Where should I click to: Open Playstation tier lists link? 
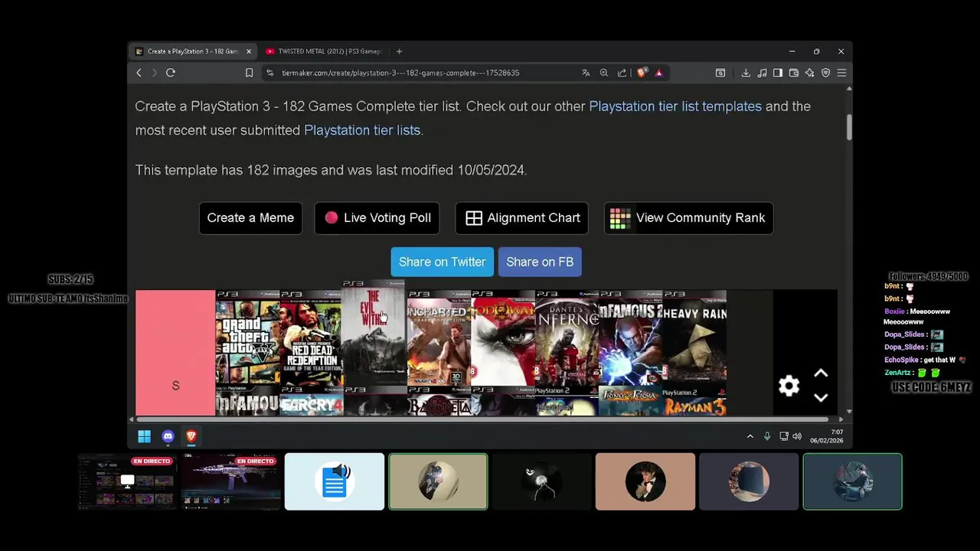pos(362,130)
